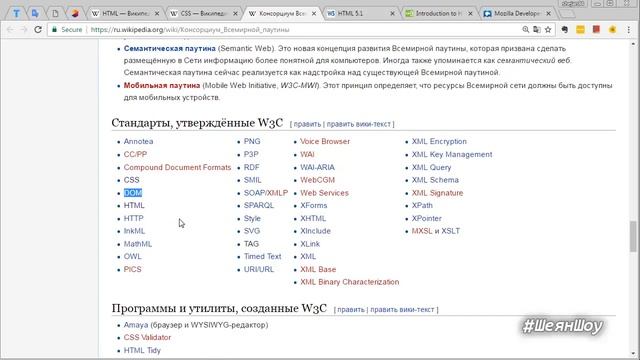Open the XML Key Management link
The width and height of the screenshot is (640, 360).
(x=452, y=155)
